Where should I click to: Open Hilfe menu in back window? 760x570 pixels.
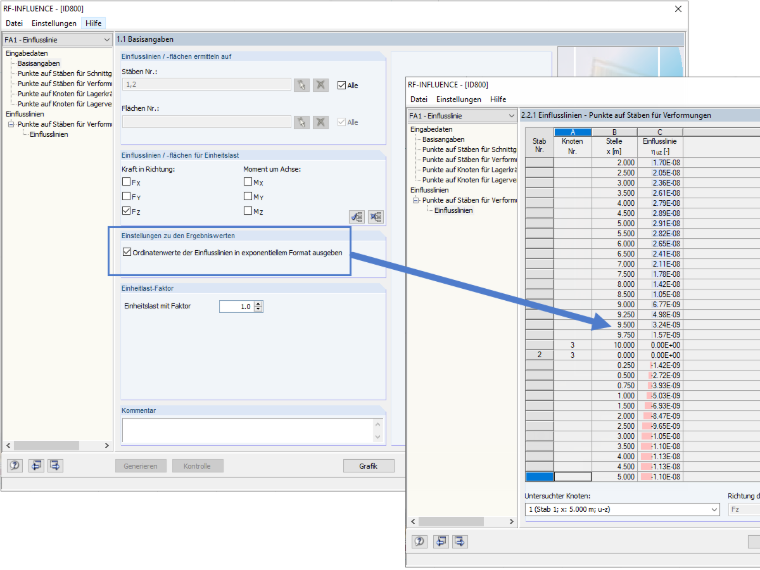point(93,23)
